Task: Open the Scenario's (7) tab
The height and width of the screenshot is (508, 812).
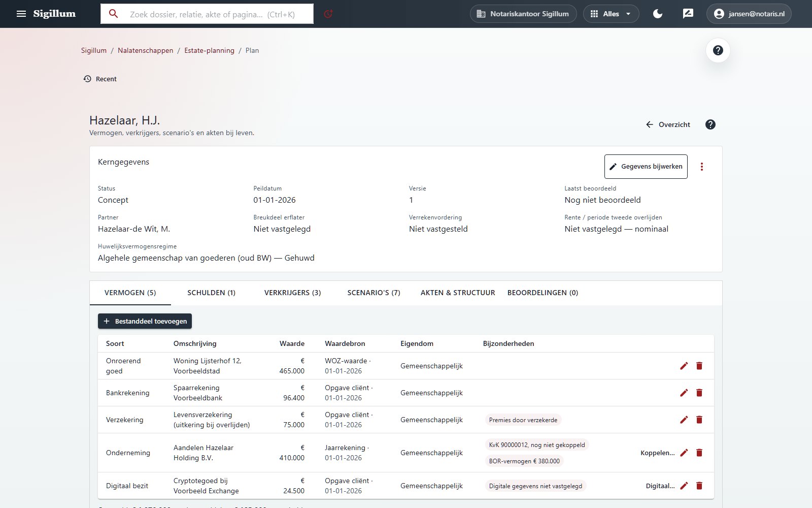Action: coord(374,293)
